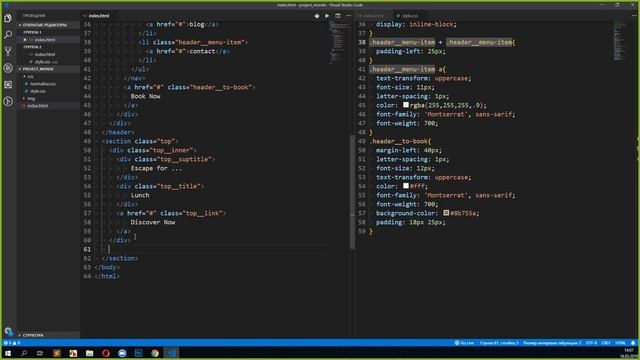Click the run play icon in editor toolbar
Viewport: 640px width, 360px height.
[327, 16]
